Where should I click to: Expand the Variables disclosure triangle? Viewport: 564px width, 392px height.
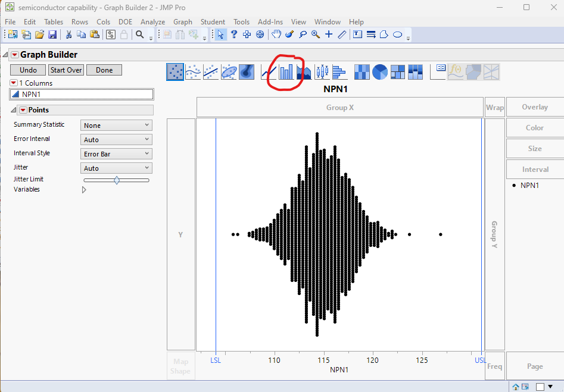(x=84, y=190)
